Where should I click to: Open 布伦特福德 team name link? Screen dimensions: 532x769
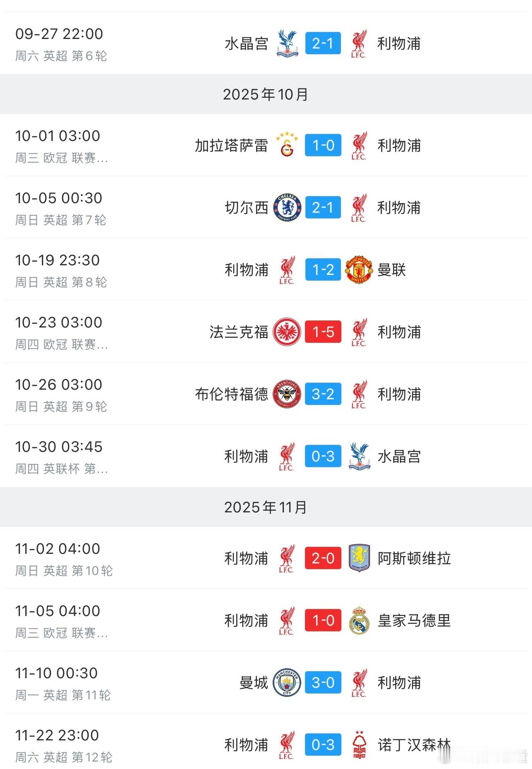pos(232,394)
